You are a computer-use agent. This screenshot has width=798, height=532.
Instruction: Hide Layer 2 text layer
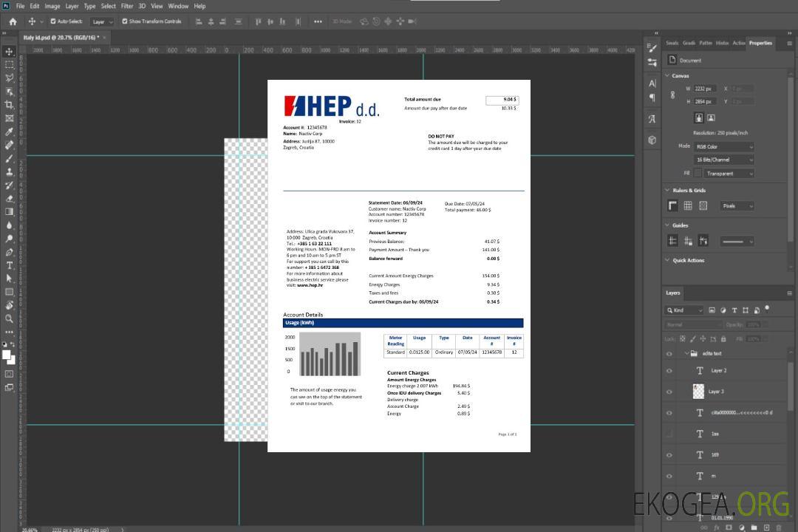click(x=669, y=371)
